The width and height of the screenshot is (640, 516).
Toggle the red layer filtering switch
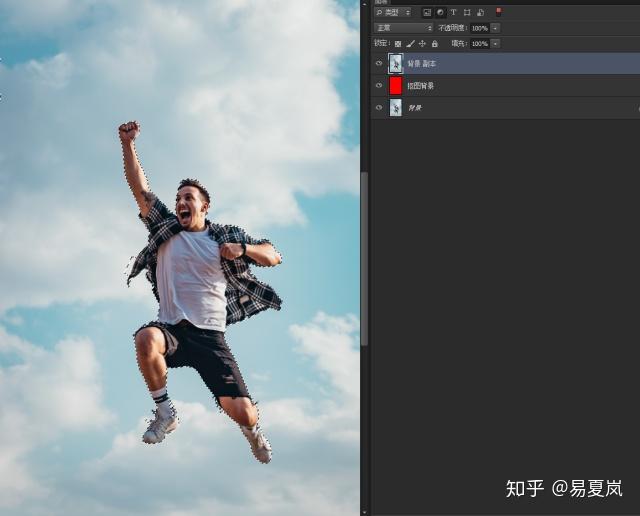coord(499,12)
